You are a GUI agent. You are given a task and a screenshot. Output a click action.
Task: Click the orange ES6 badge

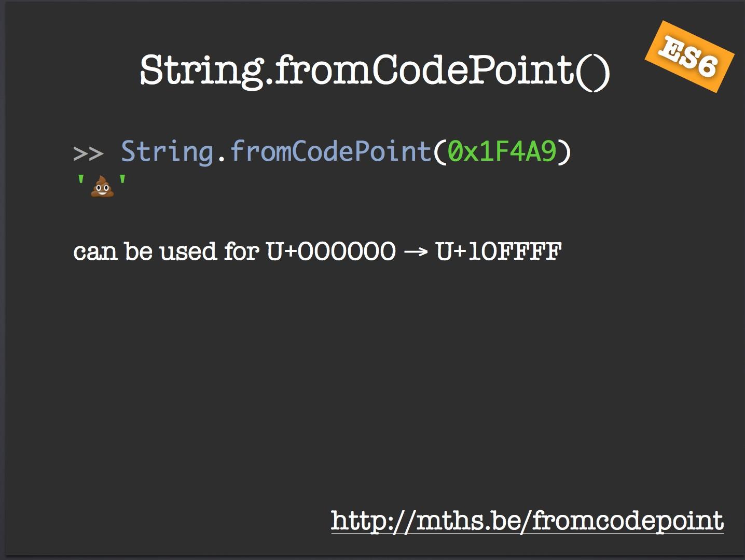click(689, 57)
